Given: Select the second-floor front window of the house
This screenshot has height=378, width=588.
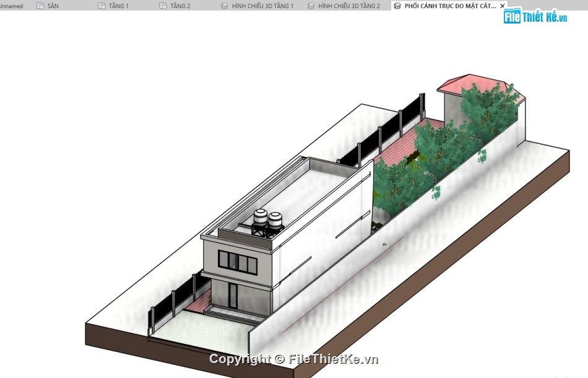Looking at the screenshot, I should coord(238,261).
